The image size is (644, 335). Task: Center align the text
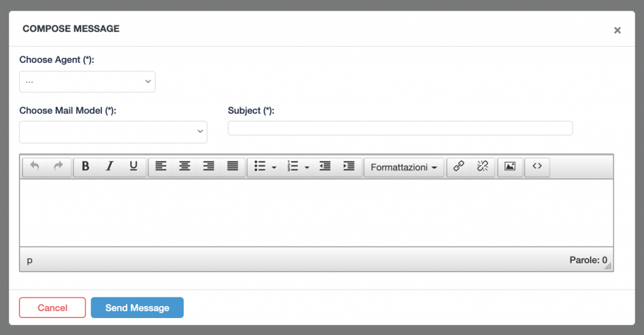pyautogui.click(x=185, y=167)
